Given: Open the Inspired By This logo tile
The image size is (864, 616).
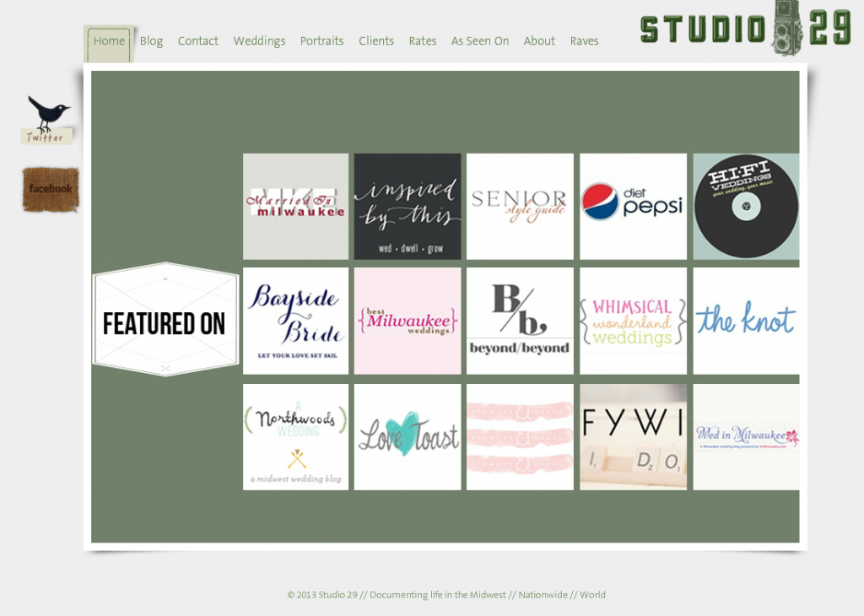Looking at the screenshot, I should pos(408,207).
